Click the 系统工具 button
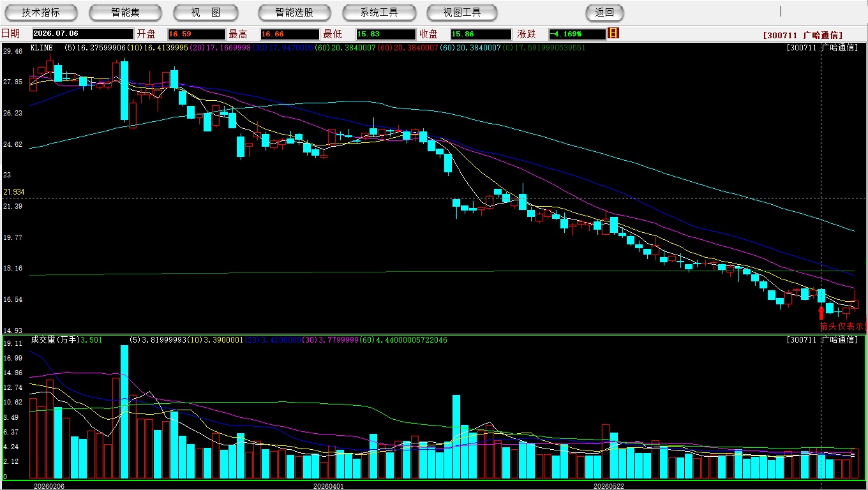Screen dimensions: 868x490 click(379, 12)
